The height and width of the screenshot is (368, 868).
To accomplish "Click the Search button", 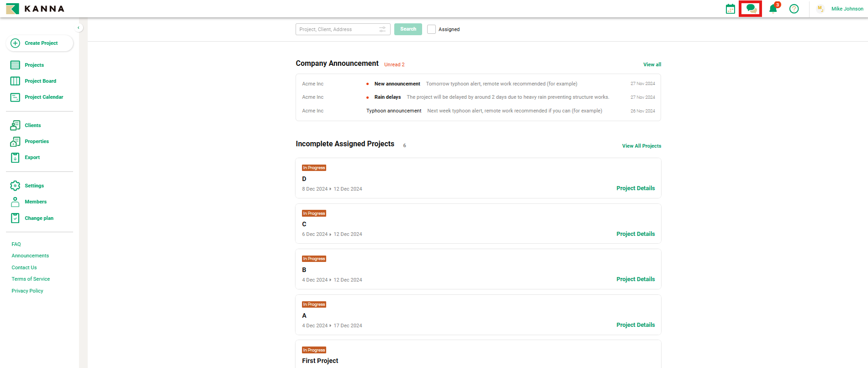I will 408,29.
